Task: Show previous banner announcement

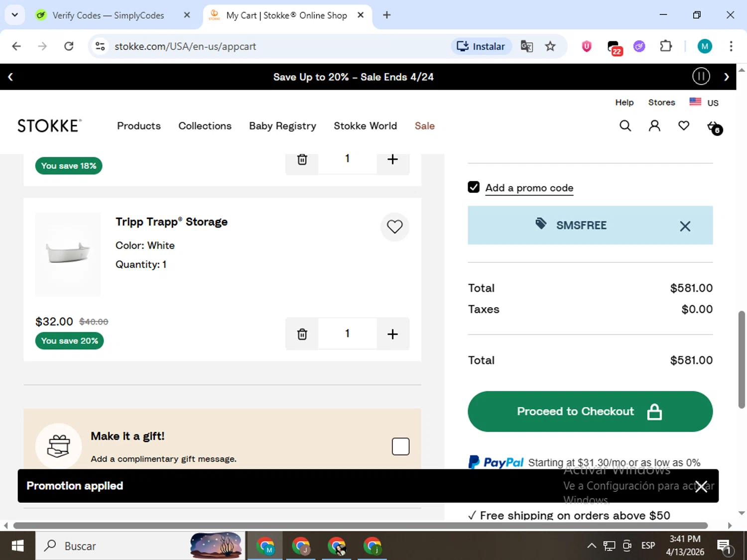Action: tap(10, 77)
